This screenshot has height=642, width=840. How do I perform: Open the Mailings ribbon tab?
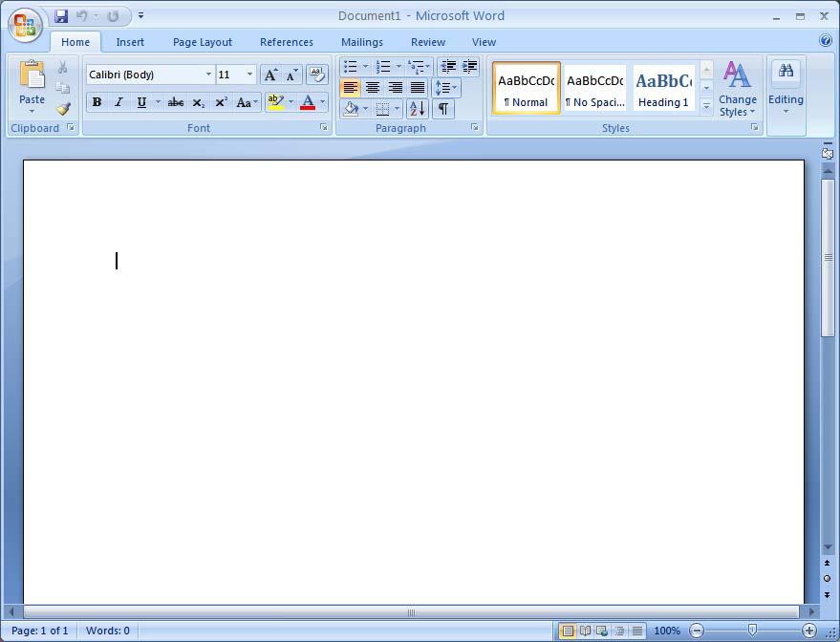click(361, 42)
